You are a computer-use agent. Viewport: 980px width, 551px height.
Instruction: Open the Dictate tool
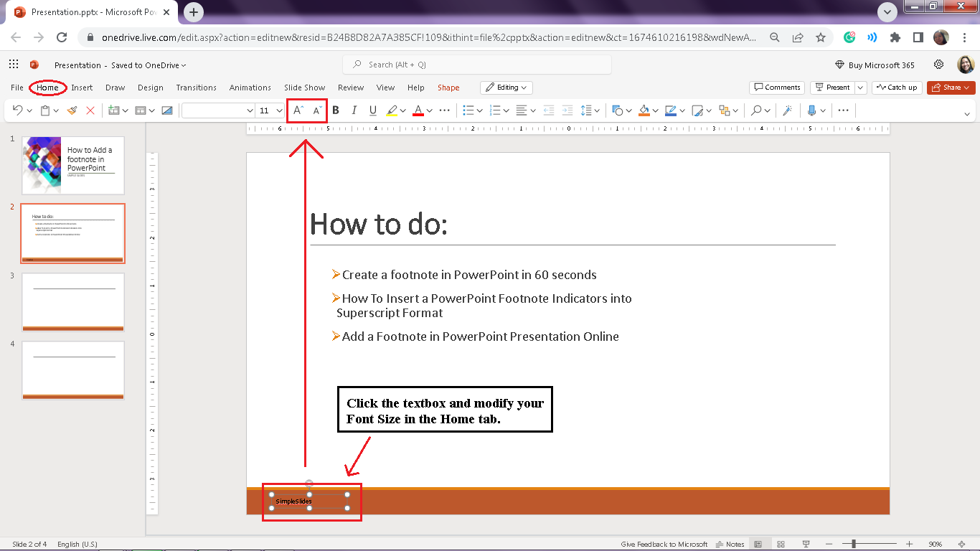click(811, 110)
